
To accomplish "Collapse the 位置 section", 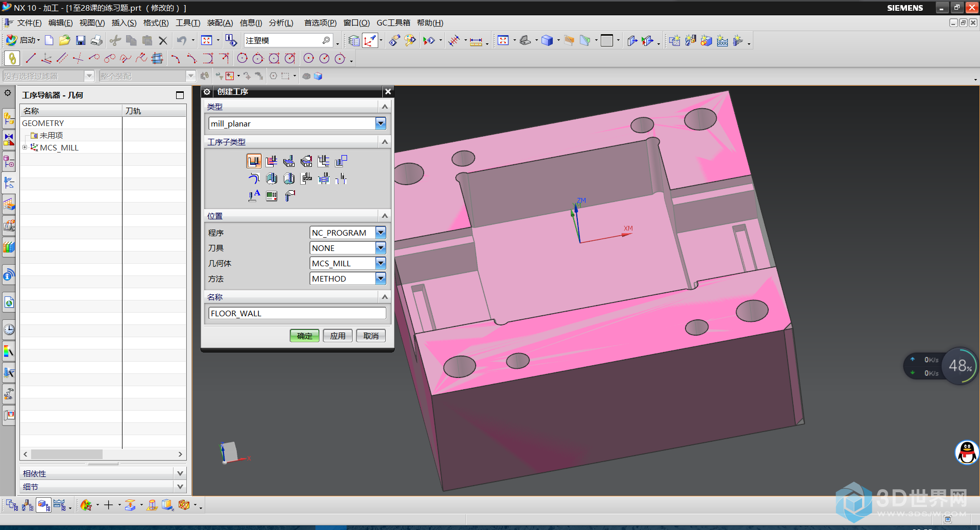I will (x=385, y=216).
